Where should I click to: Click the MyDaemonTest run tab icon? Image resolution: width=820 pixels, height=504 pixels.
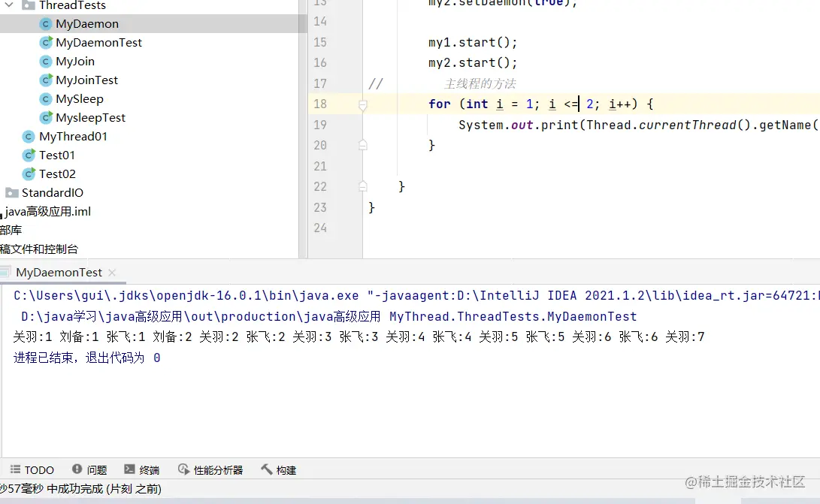point(5,272)
